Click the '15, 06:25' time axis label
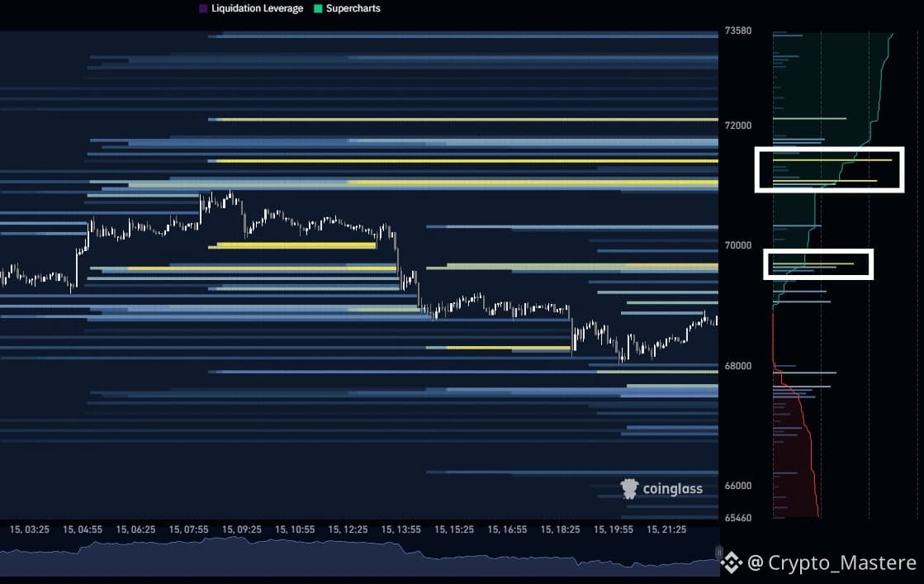 click(x=135, y=529)
